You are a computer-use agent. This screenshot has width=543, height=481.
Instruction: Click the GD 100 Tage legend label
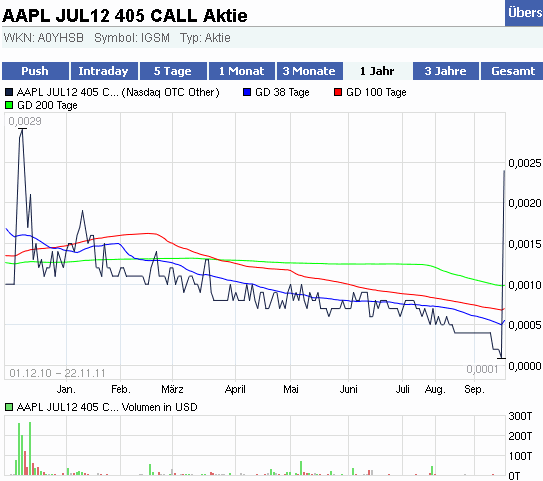376,92
